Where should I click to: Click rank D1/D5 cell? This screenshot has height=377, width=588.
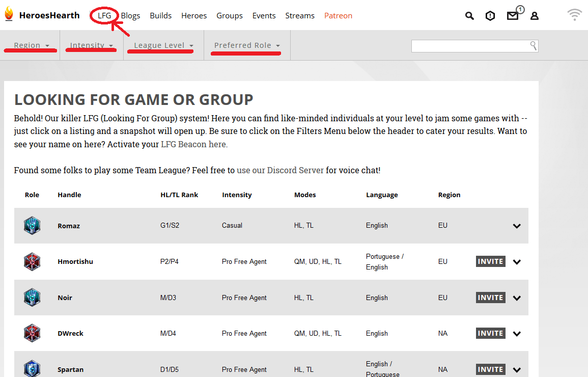(x=170, y=369)
